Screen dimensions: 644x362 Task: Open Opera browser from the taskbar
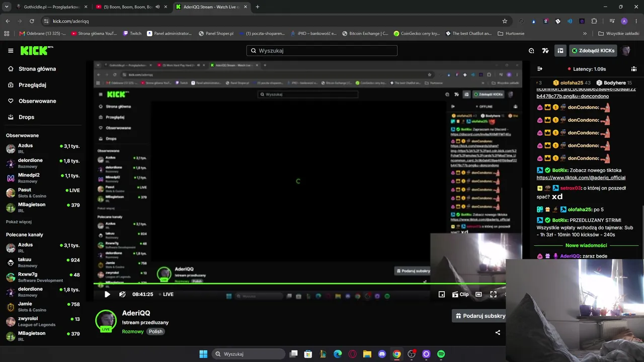pyautogui.click(x=352, y=354)
